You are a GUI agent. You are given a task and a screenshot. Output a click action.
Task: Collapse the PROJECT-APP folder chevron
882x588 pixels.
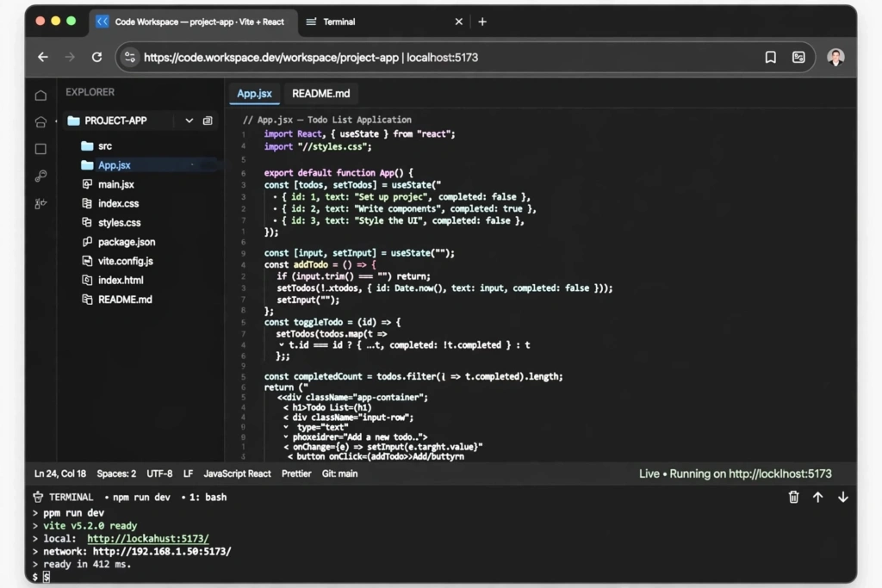pos(189,121)
